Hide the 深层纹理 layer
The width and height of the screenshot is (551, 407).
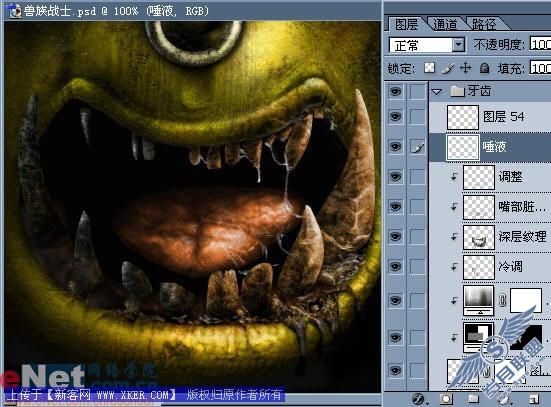(x=395, y=237)
